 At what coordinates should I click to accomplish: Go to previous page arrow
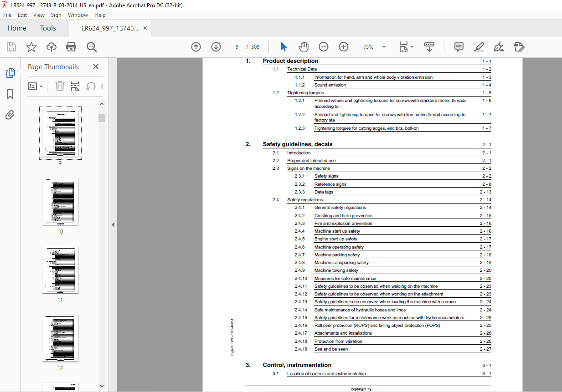tap(196, 47)
